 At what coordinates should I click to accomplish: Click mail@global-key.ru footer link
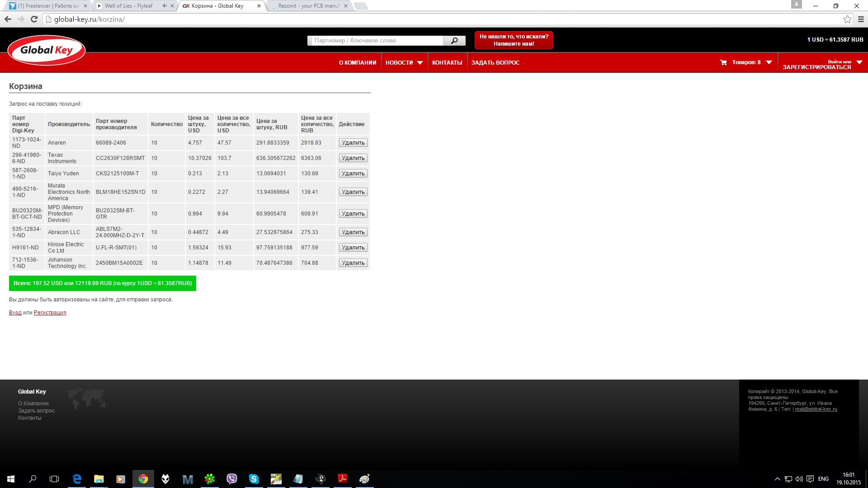(x=816, y=409)
